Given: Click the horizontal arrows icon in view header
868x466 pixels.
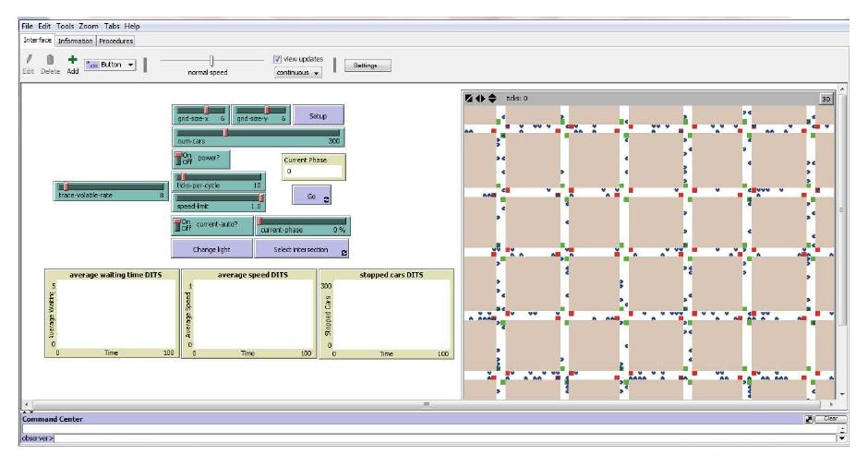Looking at the screenshot, I should tap(480, 99).
